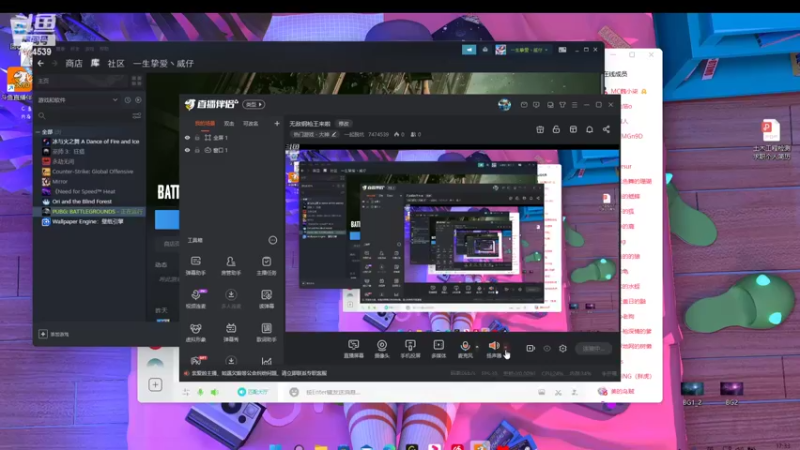Collapse the 工具箱 toolbox panel
The image size is (800, 450).
point(273,240)
